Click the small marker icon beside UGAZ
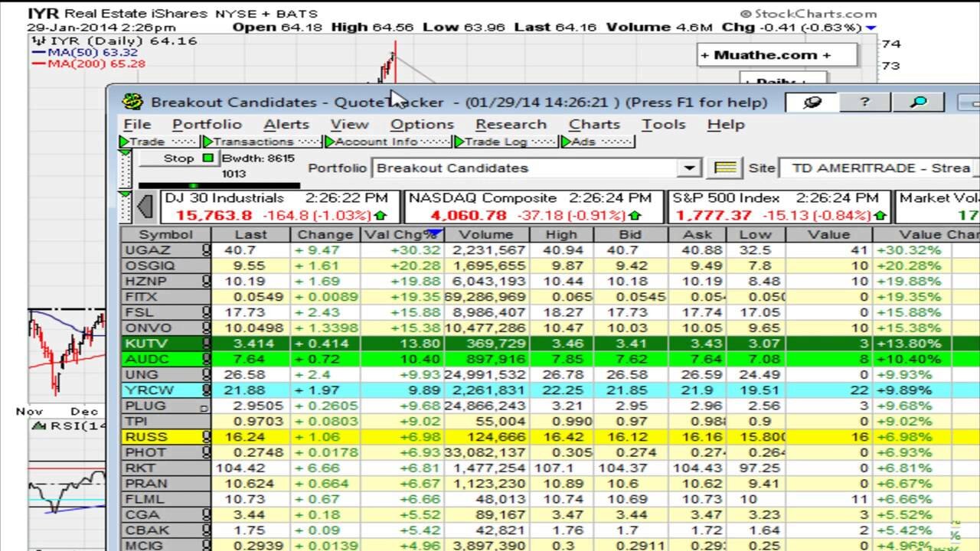 (206, 249)
